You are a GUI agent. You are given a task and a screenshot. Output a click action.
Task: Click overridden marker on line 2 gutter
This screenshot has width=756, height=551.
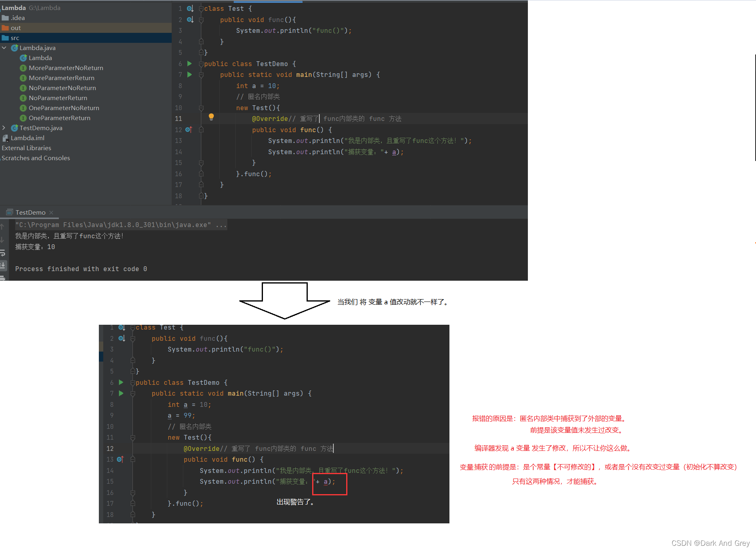click(x=190, y=20)
